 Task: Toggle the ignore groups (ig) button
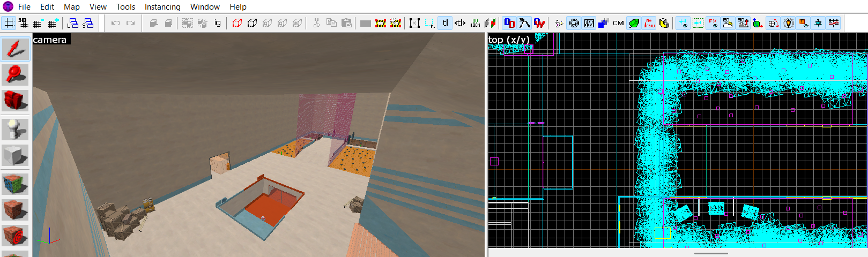(x=217, y=23)
